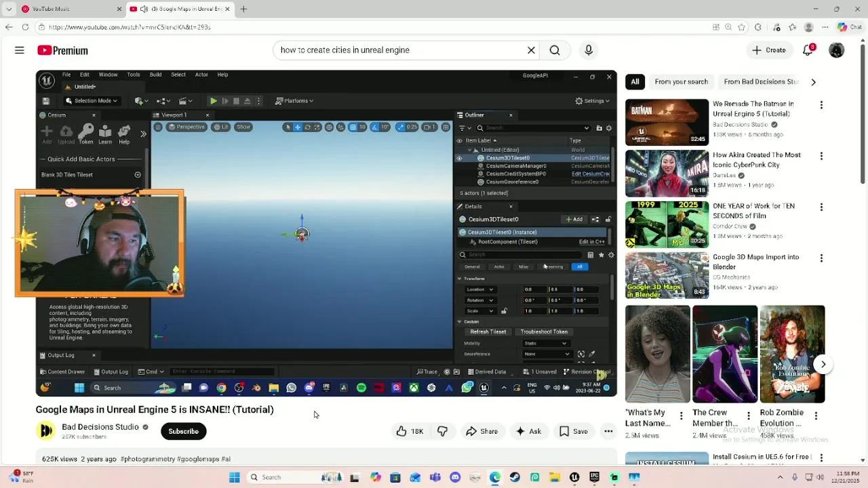
Task: Clear the YouTube search query with X
Action: 531,50
